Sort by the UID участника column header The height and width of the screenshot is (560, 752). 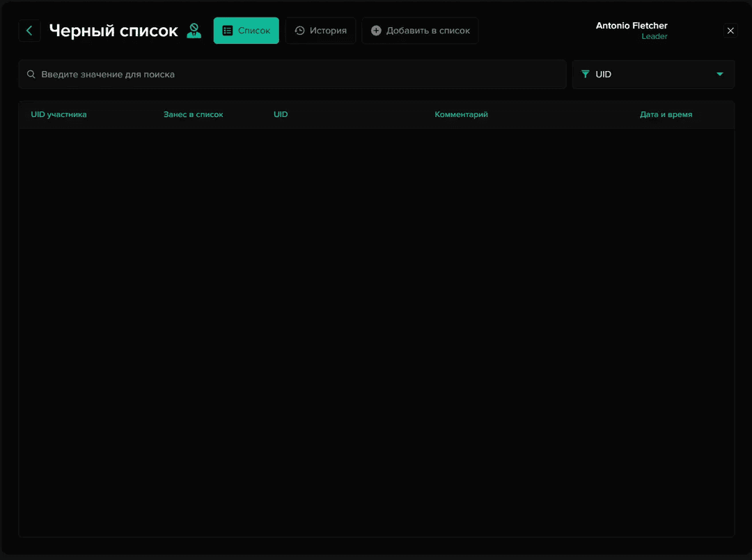click(x=58, y=114)
